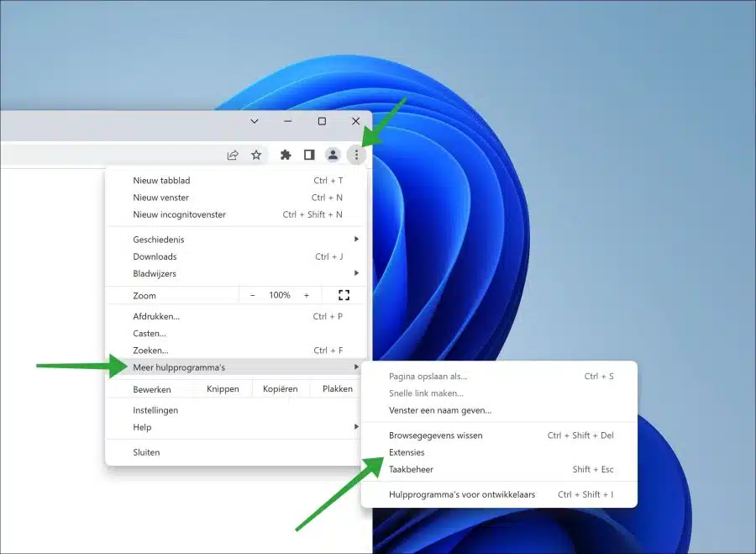The image size is (756, 554).
Task: Click the share page icon in toolbar
Action: click(233, 155)
